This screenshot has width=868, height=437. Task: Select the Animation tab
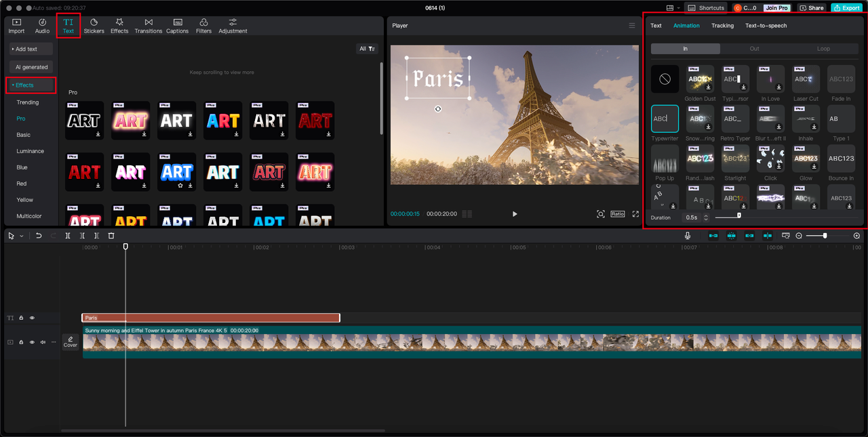click(x=686, y=26)
